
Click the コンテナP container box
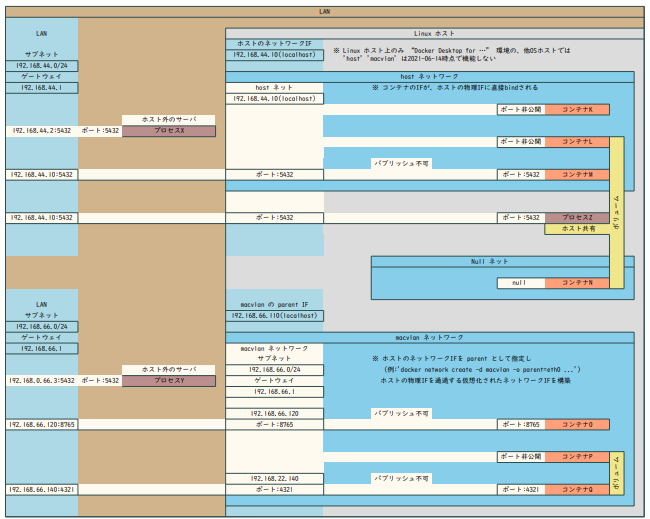(x=577, y=456)
